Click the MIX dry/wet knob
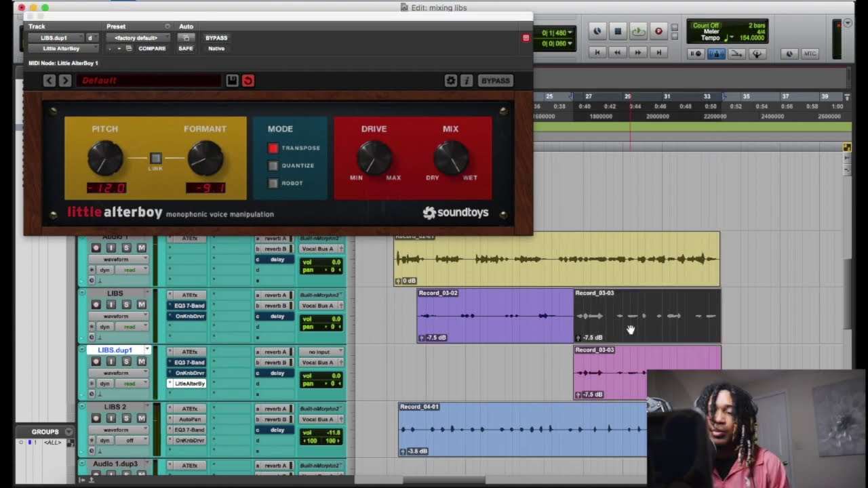This screenshot has height=488, width=868. [451, 157]
